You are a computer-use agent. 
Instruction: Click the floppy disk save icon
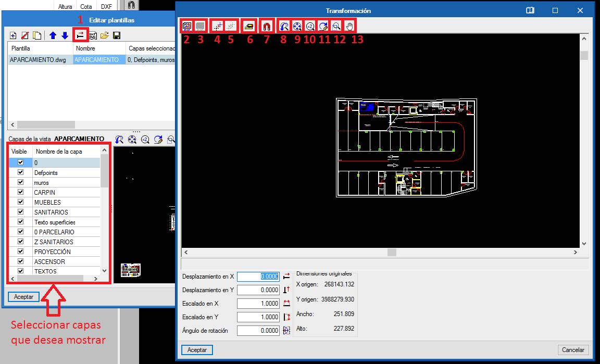(x=117, y=35)
